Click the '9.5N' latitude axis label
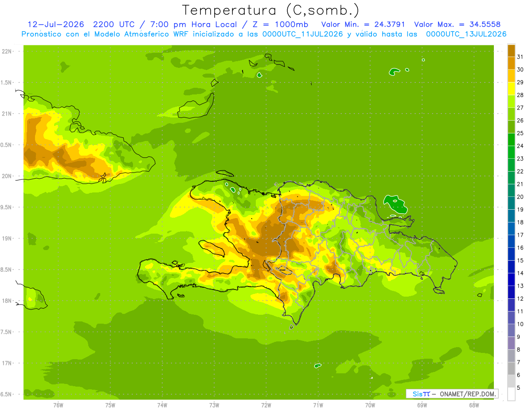This screenshot has width=532, height=411. coord(6,207)
